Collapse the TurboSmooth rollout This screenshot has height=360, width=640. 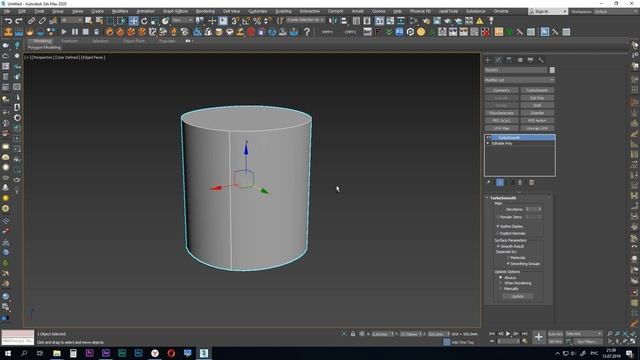click(487, 198)
